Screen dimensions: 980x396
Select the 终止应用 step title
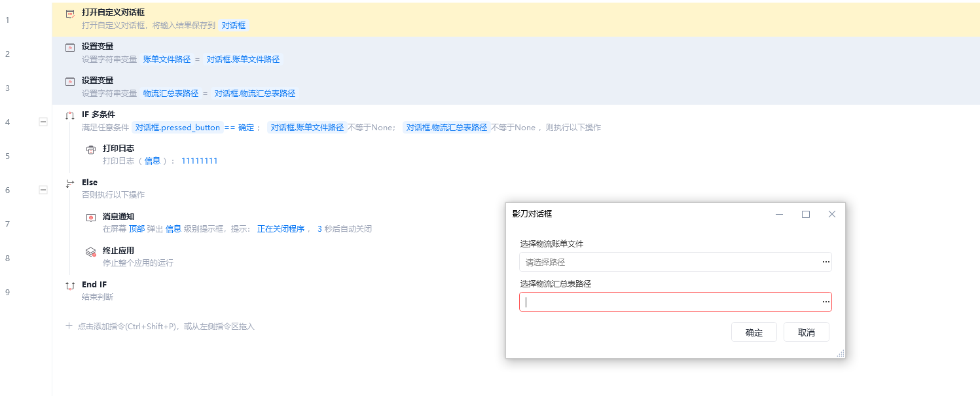(x=118, y=251)
